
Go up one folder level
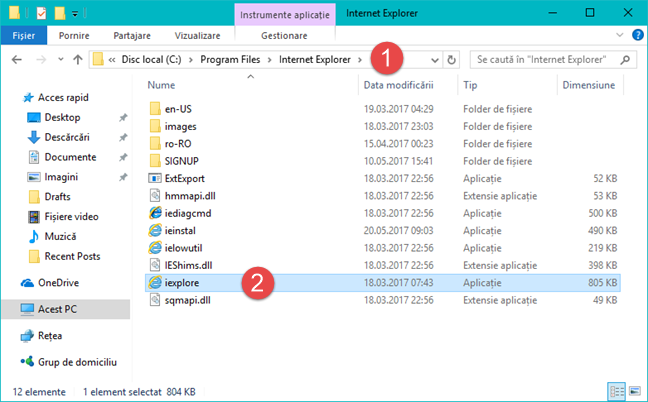78,60
